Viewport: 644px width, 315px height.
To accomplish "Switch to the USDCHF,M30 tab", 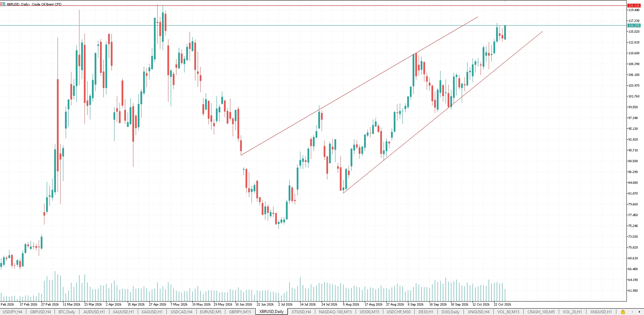I will pos(398,312).
